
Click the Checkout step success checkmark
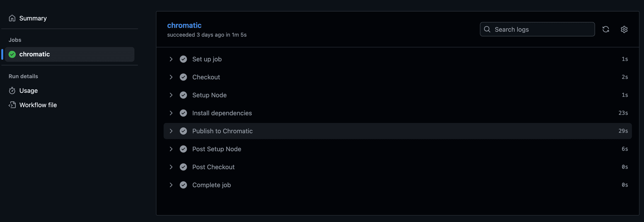tap(183, 77)
